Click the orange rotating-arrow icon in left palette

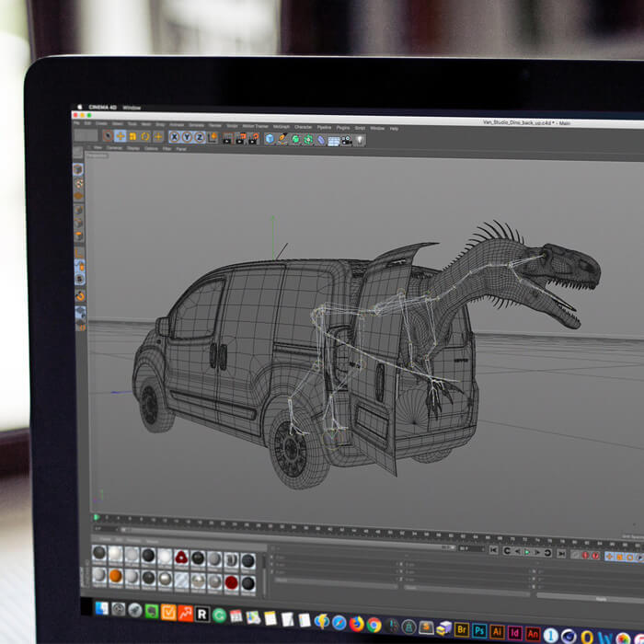coord(80,296)
